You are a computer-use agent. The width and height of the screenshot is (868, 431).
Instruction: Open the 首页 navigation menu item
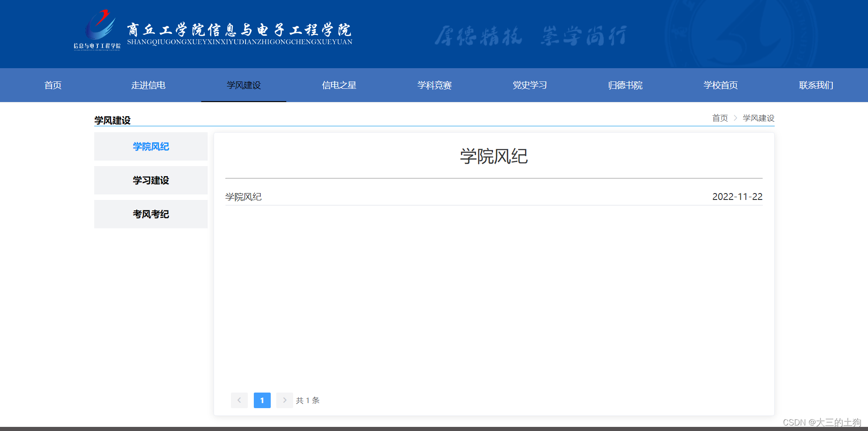click(x=53, y=85)
